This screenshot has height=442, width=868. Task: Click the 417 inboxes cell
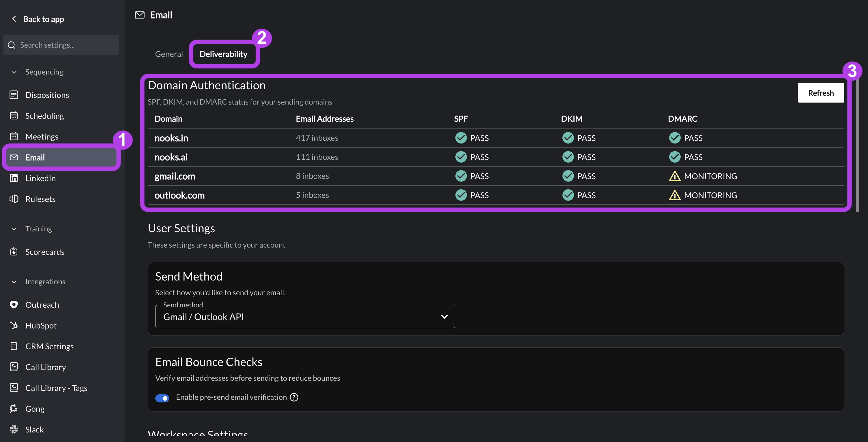317,138
